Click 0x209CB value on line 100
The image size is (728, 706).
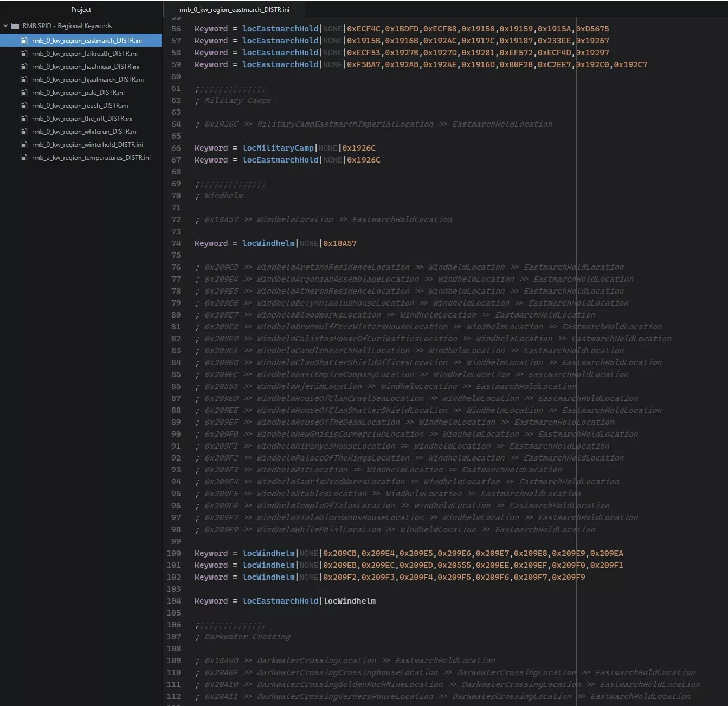pyautogui.click(x=340, y=553)
